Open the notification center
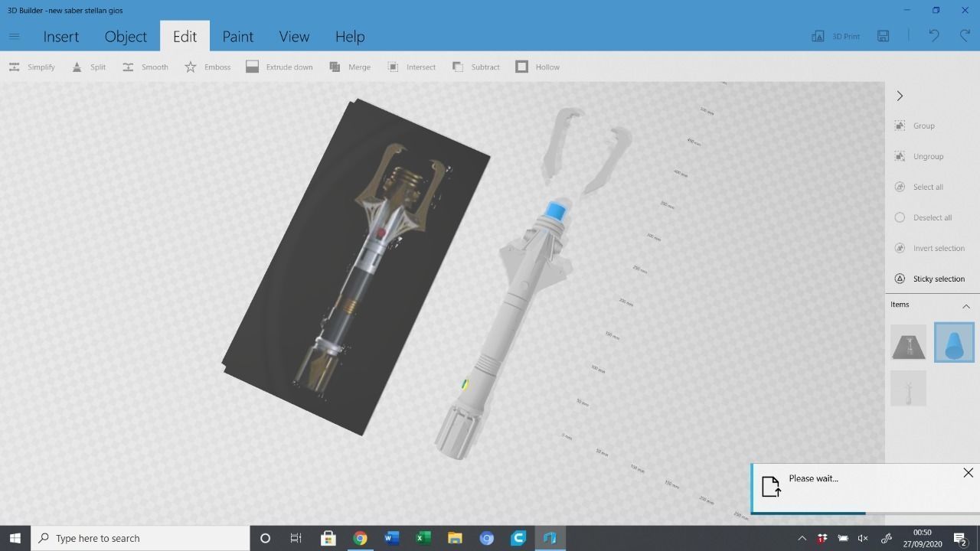 click(961, 538)
